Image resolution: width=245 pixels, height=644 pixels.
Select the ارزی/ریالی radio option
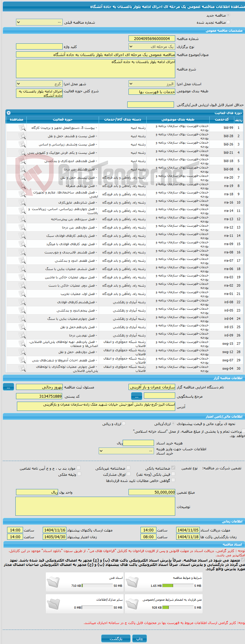coord(173,423)
